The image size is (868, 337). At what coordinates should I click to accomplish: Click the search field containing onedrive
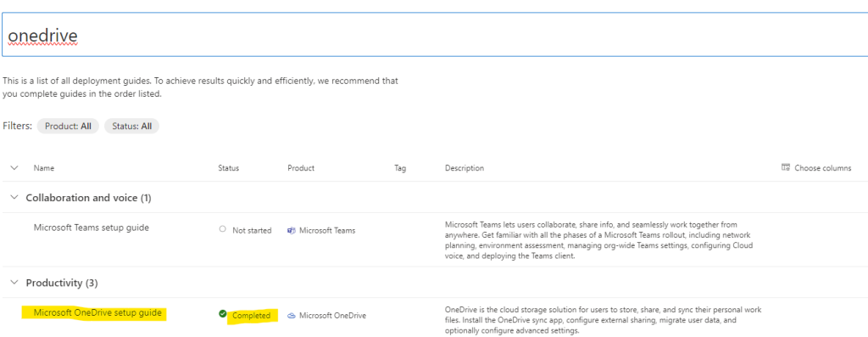[x=435, y=34]
